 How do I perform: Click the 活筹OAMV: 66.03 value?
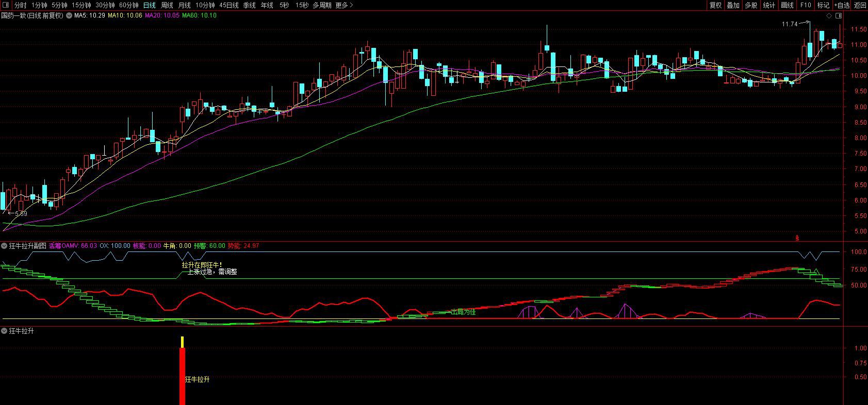click(73, 246)
